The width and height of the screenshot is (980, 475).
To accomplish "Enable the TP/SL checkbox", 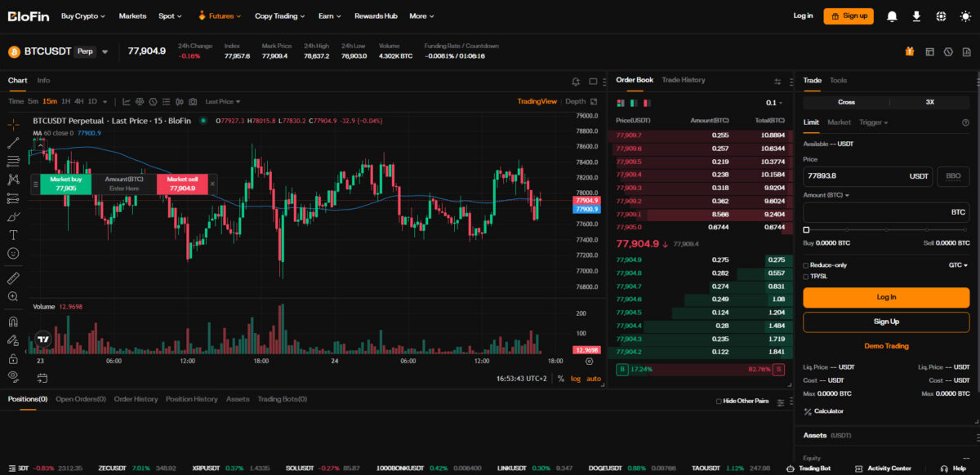I will [x=806, y=277].
